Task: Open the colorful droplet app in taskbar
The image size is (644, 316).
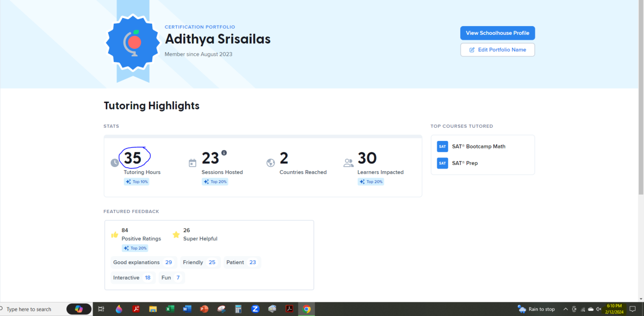Action: [119, 309]
